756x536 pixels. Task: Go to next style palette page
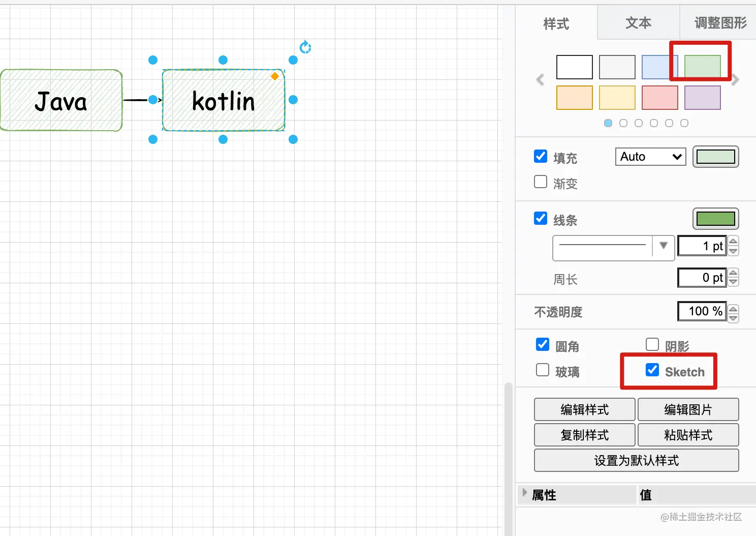pos(735,80)
